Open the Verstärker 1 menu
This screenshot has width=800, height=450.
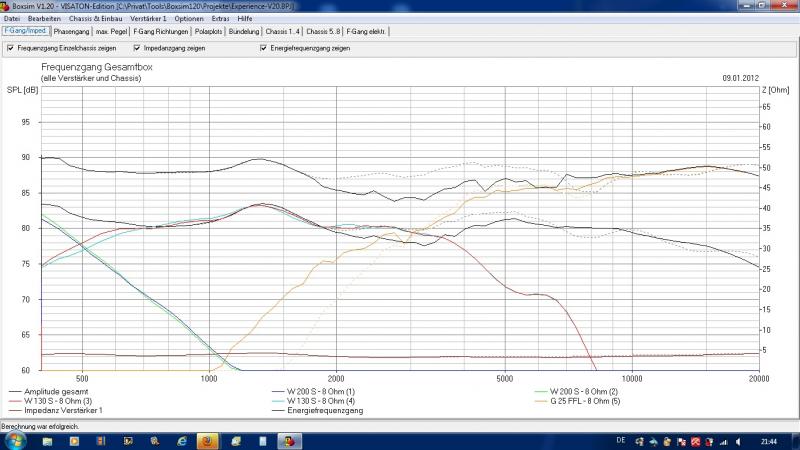coord(148,18)
